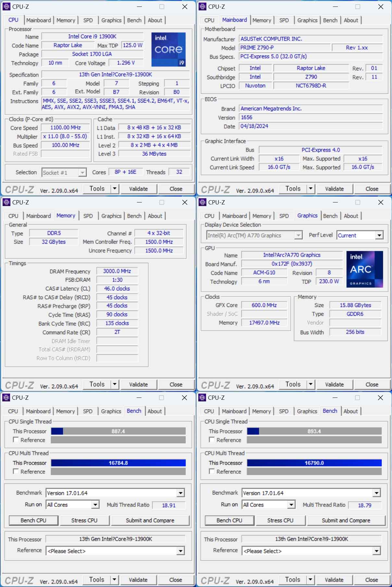Open the Mainboard tab in the CPU info window
This screenshot has width=392, height=587.
click(39, 20)
